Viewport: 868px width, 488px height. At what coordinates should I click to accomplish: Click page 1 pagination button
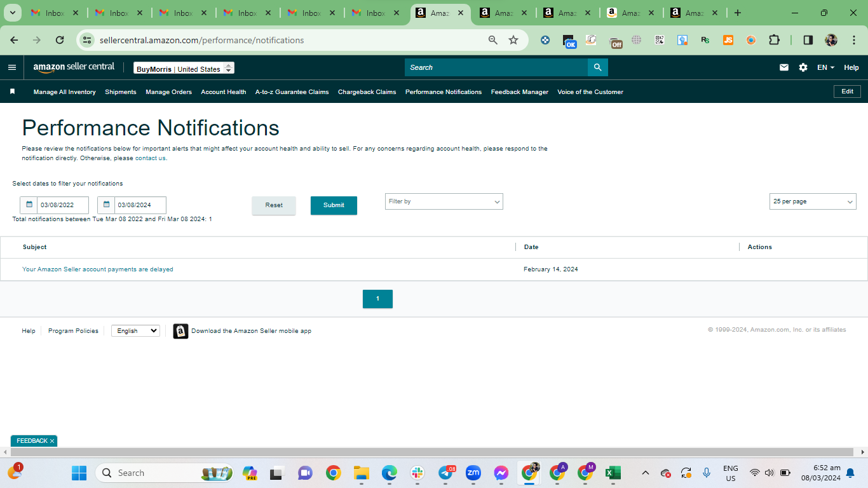tap(377, 299)
